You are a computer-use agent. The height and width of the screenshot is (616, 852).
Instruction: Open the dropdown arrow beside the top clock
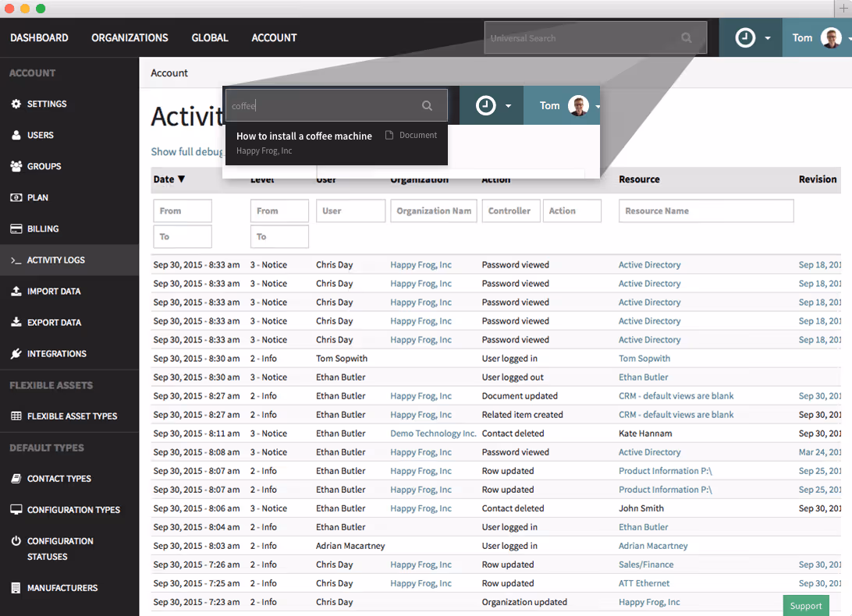(x=768, y=38)
